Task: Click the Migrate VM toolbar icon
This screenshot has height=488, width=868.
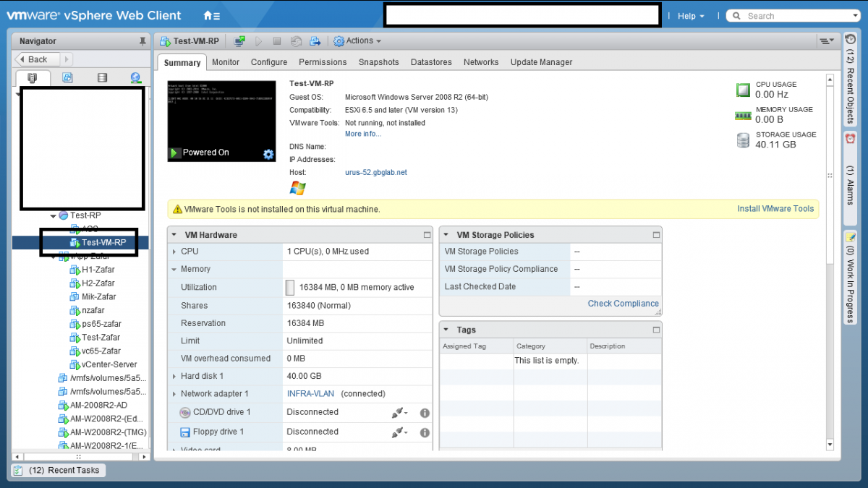Action: tap(315, 41)
